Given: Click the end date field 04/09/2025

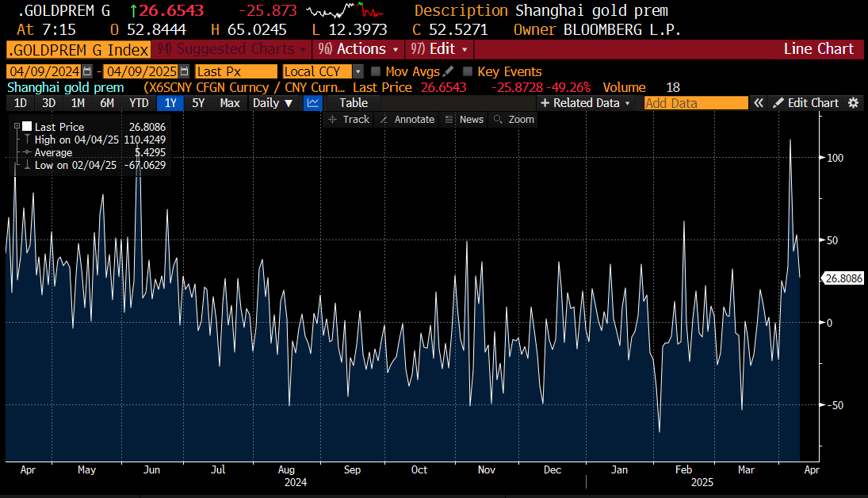Looking at the screenshot, I should [142, 71].
